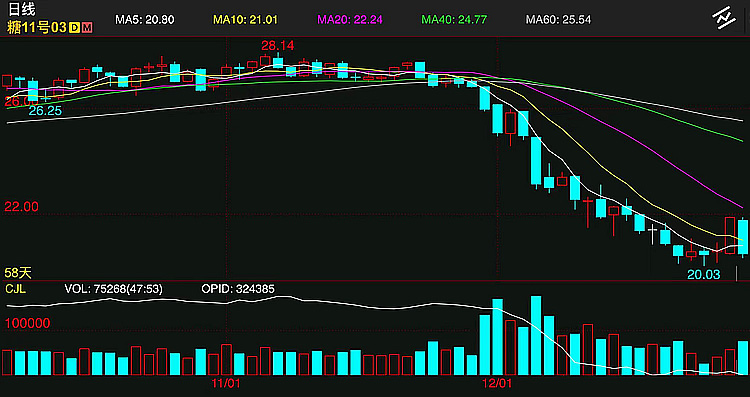Click the 20.03 low price marker

(704, 274)
